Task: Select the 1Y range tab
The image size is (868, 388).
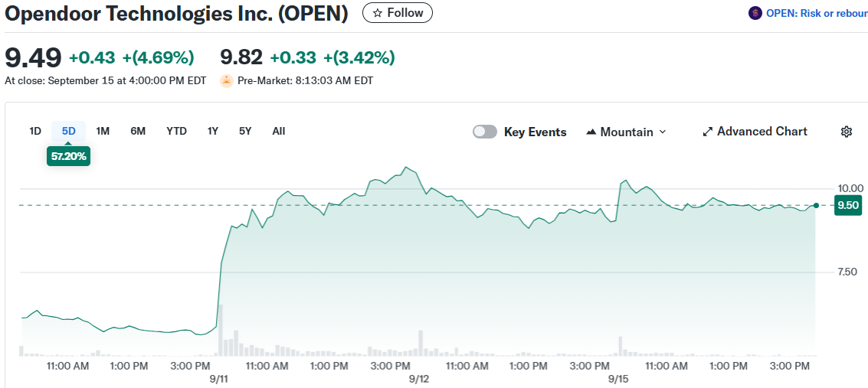Action: point(212,132)
